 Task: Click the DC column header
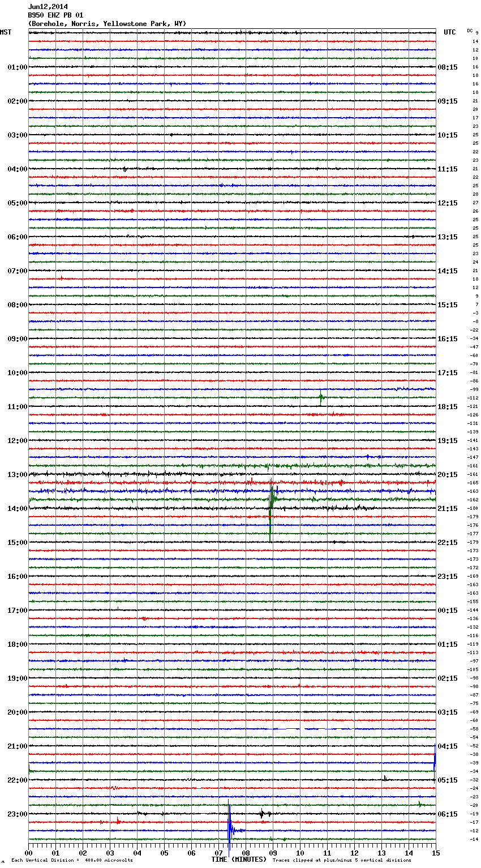tap(470, 31)
